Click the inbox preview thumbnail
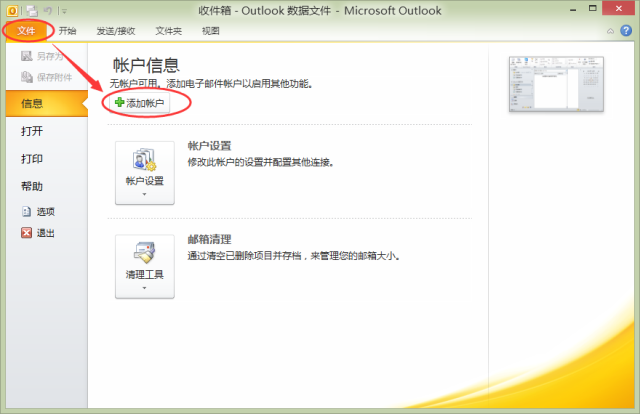Viewport: 640px width, 414px height. 556,84
